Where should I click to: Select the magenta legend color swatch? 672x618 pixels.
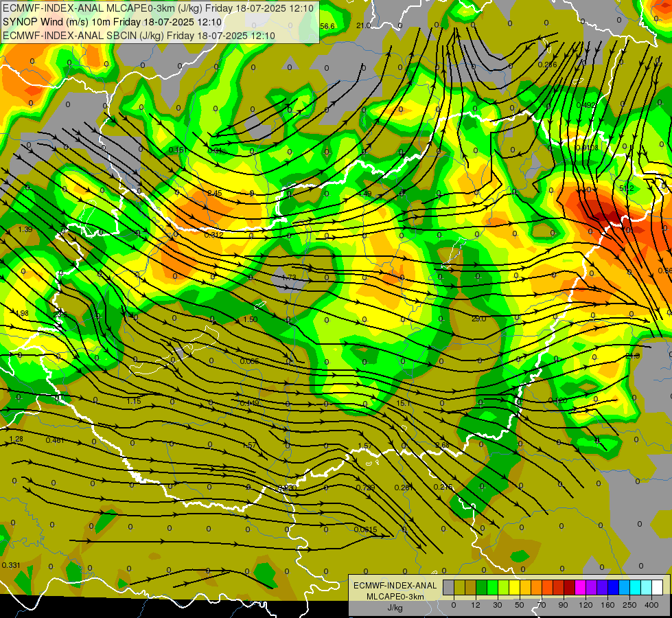[581, 587]
